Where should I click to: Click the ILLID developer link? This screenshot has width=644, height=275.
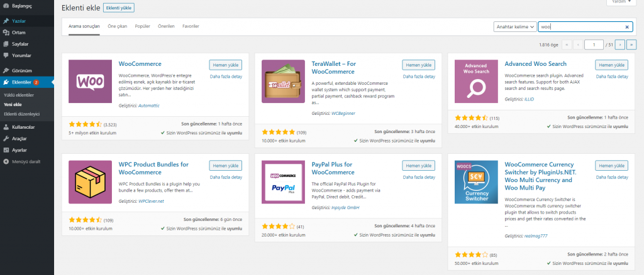tap(529, 99)
